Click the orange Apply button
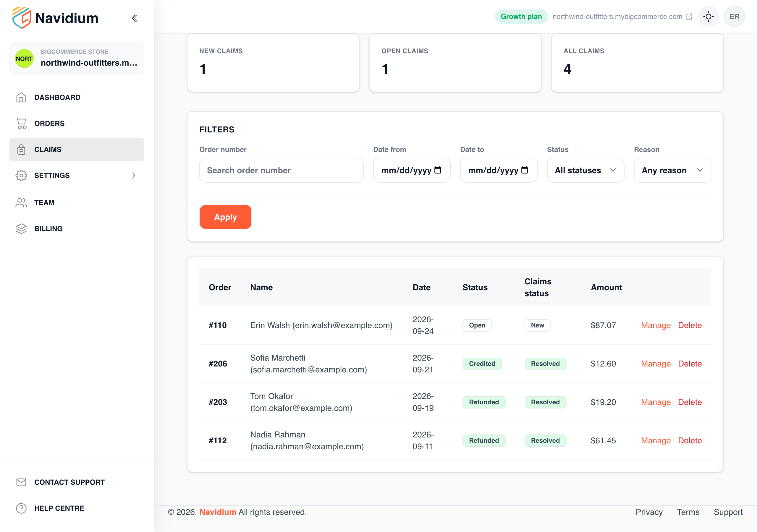 coord(226,217)
